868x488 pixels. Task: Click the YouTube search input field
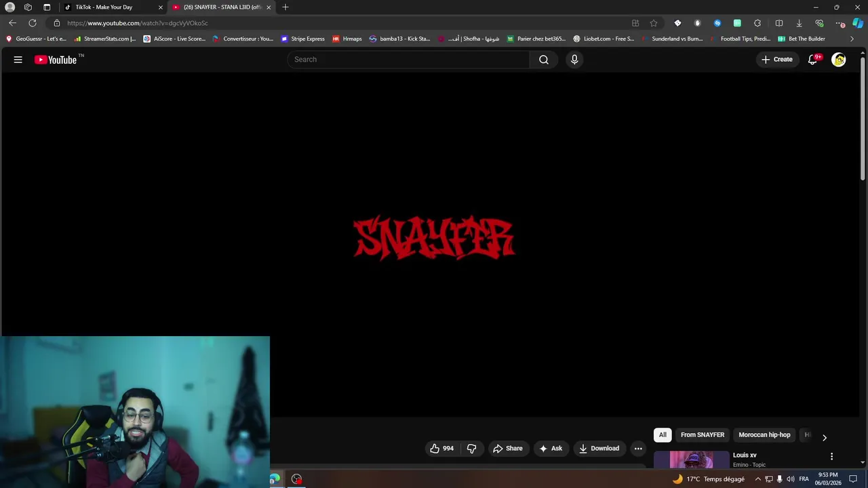[x=408, y=60]
